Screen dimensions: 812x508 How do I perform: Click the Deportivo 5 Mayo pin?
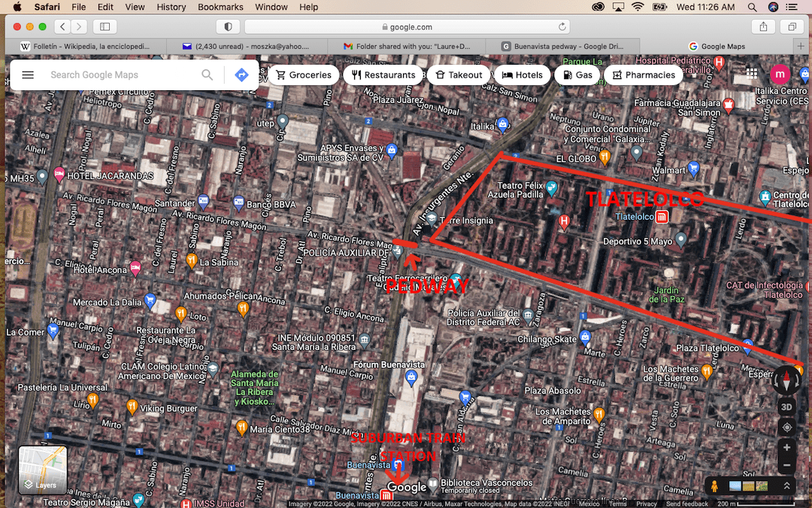coord(681,239)
